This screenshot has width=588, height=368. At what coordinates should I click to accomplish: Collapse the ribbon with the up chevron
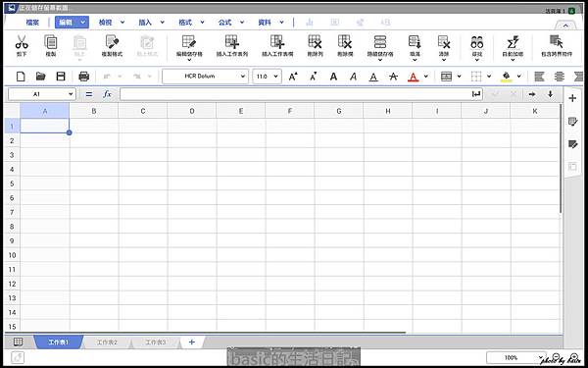pos(565,26)
